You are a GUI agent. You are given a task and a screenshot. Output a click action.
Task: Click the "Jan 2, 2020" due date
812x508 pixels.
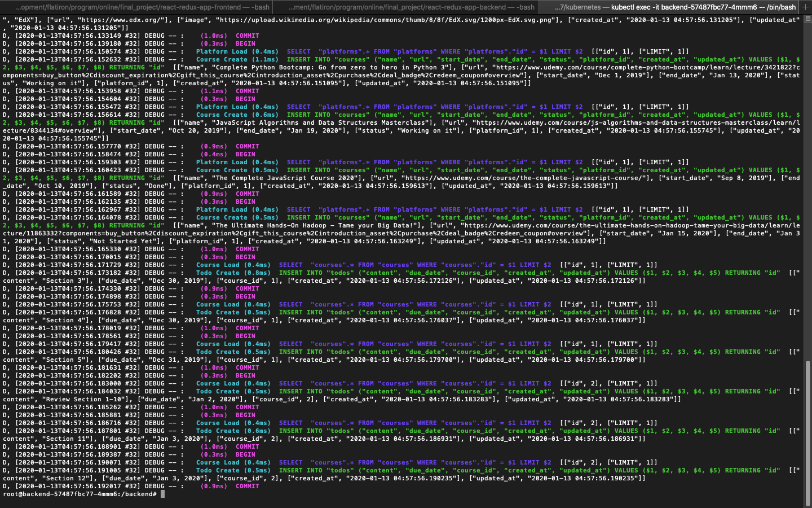click(216, 399)
